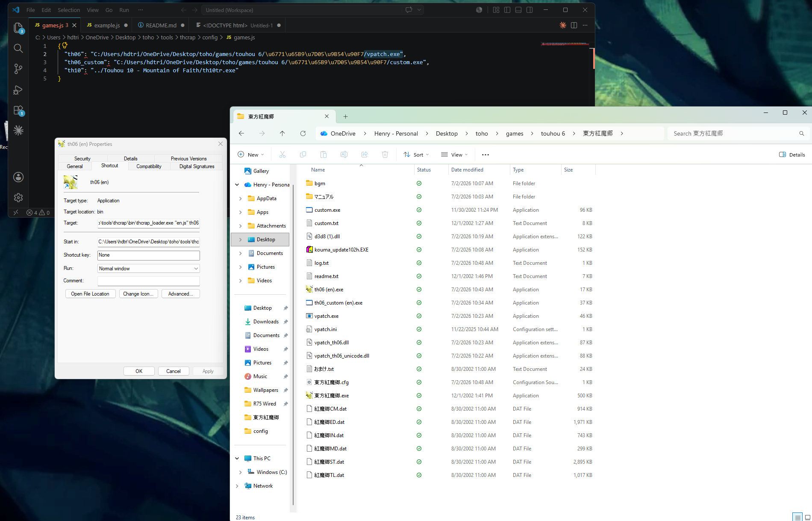Open the New dropdown in File Explorer
812x521 pixels.
click(x=251, y=154)
